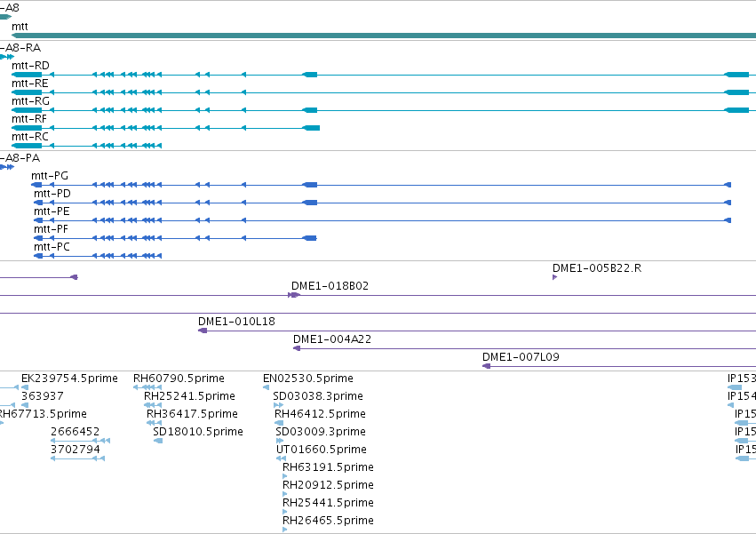Select feature 2666452 label
This screenshot has height=534, width=756.
tap(76, 432)
